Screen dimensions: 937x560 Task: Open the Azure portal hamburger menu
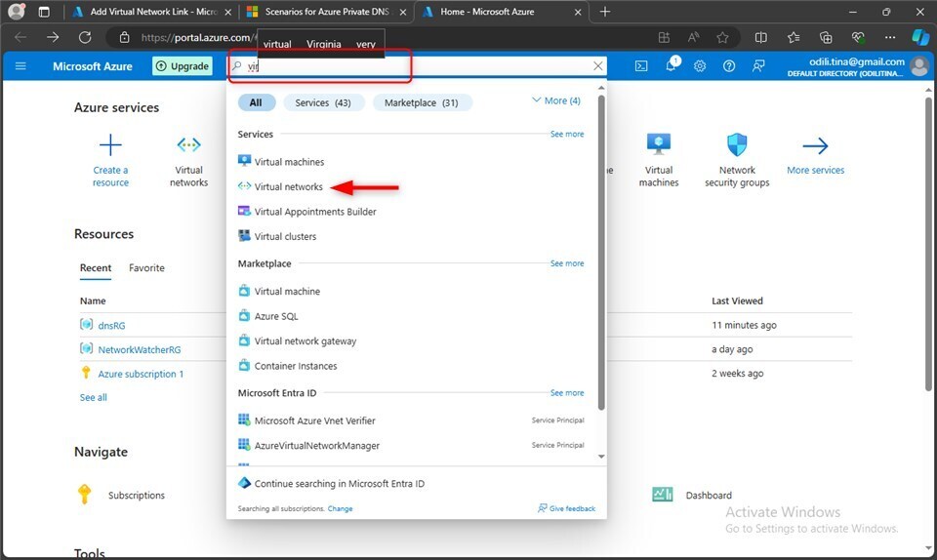(20, 65)
